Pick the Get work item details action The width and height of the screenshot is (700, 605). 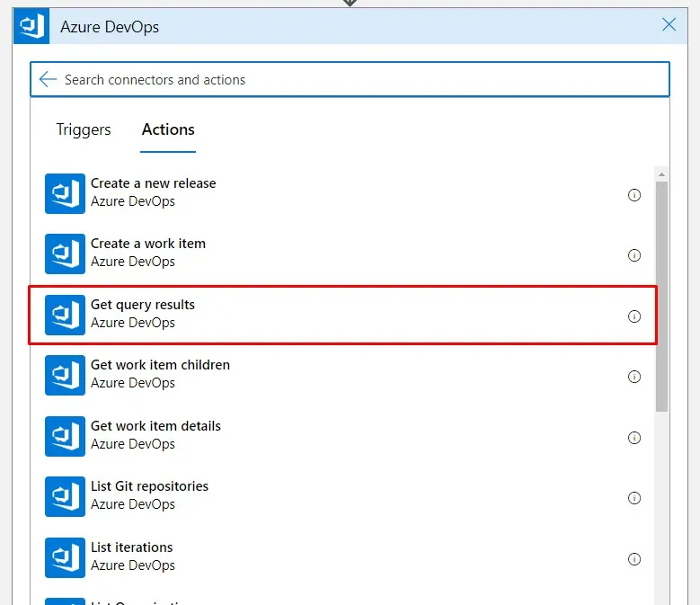point(343,436)
